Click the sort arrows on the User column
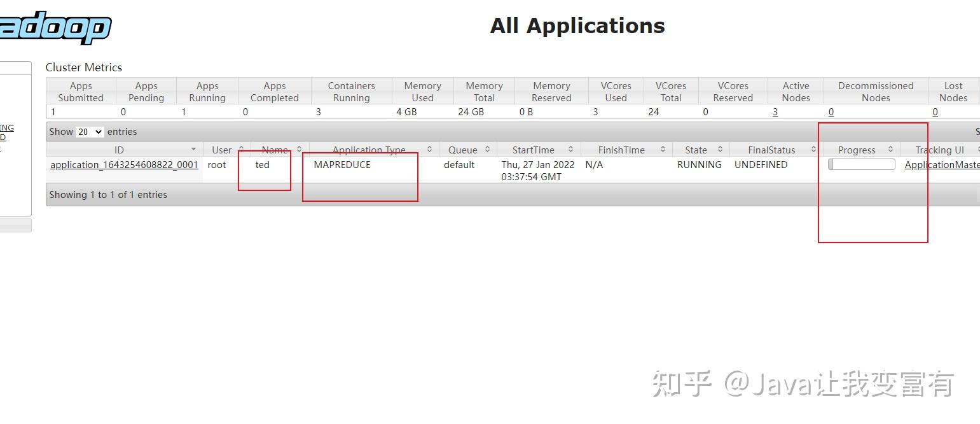This screenshot has width=980, height=424. [240, 149]
